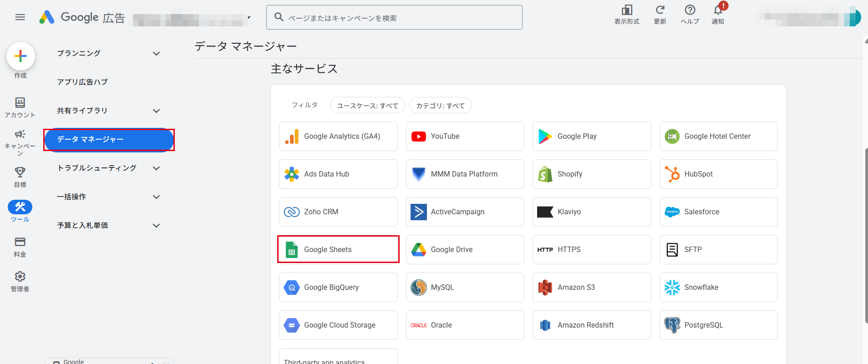Open the 通知 bell icon
This screenshot has width=868, height=364.
point(718,10)
